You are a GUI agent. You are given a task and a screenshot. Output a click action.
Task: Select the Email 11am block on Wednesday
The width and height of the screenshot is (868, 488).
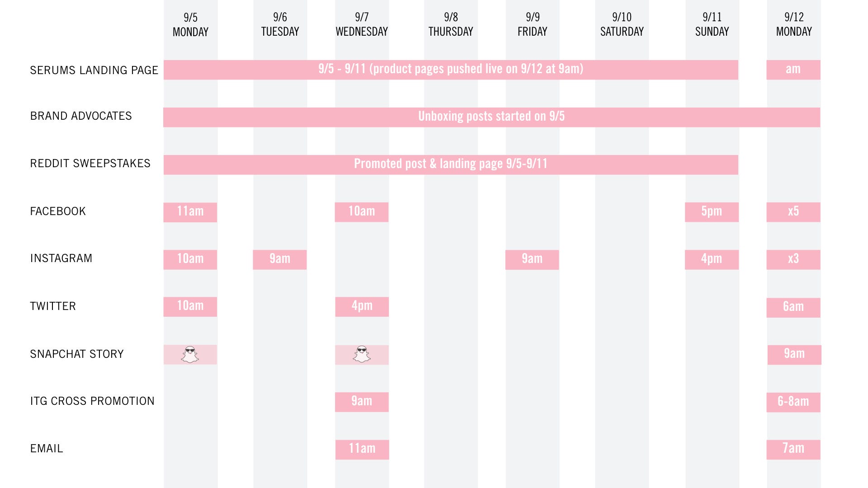point(362,450)
